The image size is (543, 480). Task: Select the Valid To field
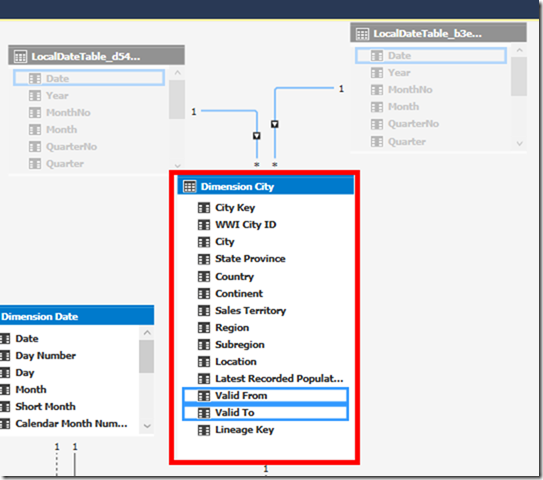pyautogui.click(x=266, y=412)
